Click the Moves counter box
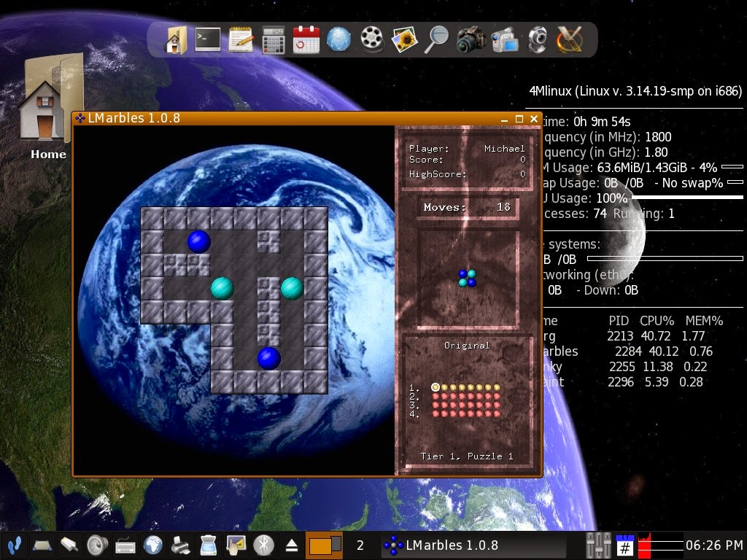747x560 pixels. 468,208
